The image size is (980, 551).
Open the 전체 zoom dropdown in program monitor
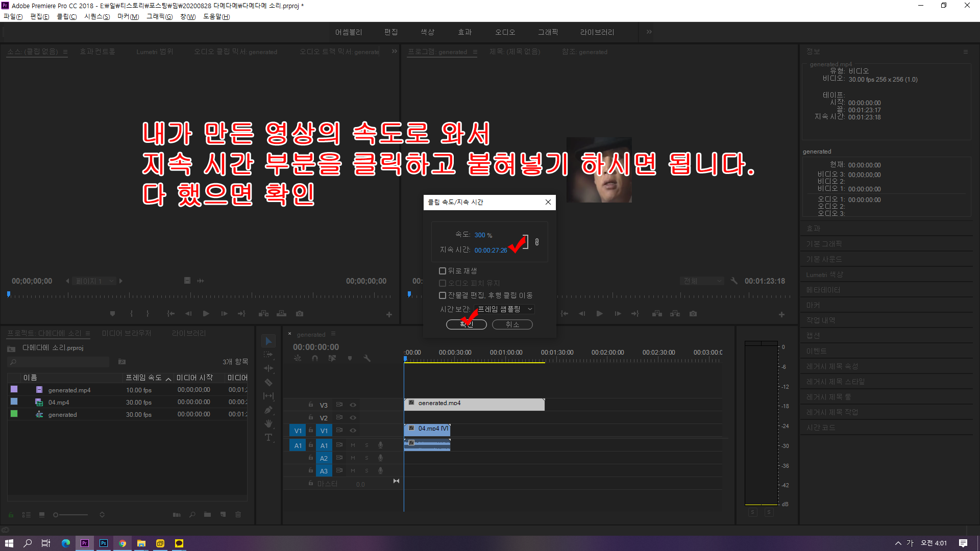[x=702, y=281]
